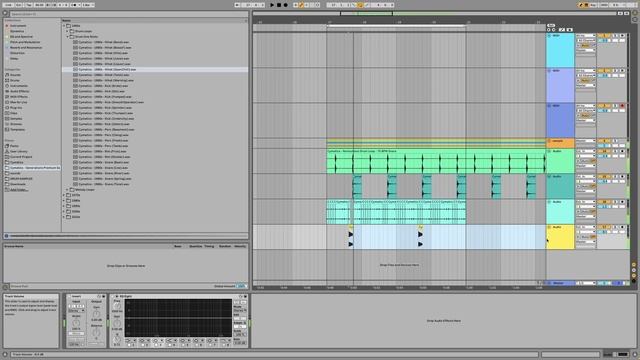Start playback with the Play button
The height and width of the screenshot is (360, 640).
point(272,5)
